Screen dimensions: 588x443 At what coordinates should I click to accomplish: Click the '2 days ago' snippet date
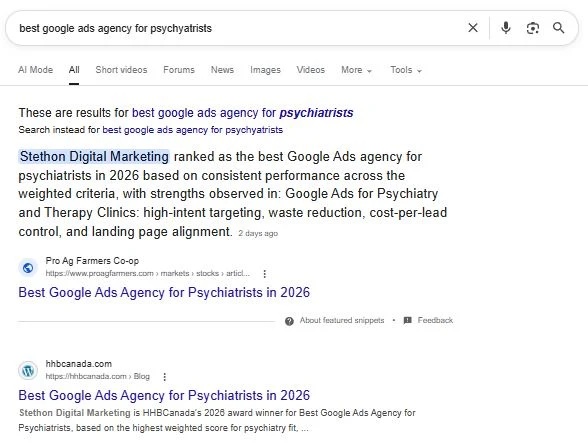coord(258,233)
